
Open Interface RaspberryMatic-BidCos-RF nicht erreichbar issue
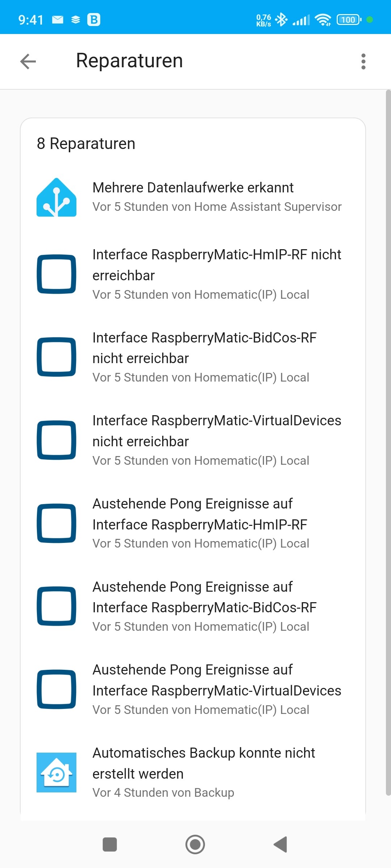tap(193, 357)
